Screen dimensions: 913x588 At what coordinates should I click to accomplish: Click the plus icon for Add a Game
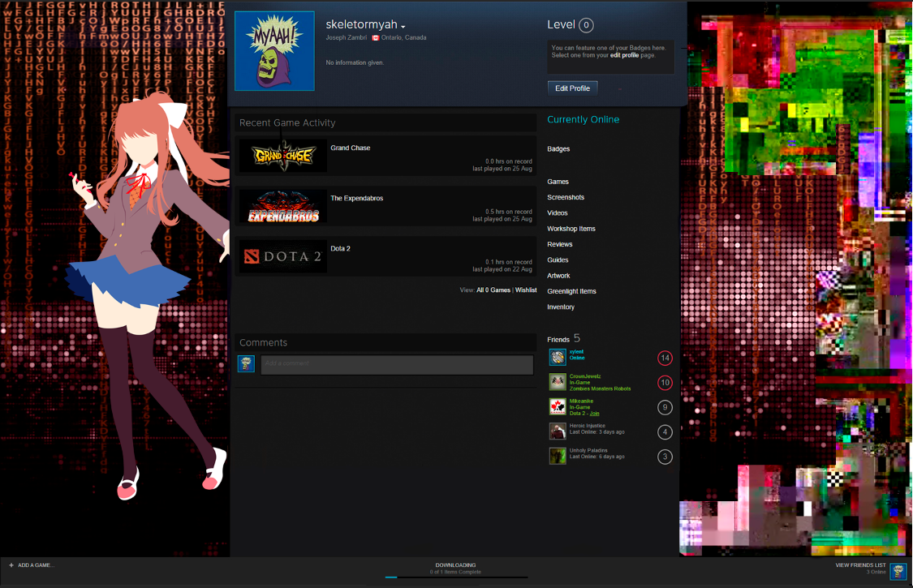tap(11, 565)
